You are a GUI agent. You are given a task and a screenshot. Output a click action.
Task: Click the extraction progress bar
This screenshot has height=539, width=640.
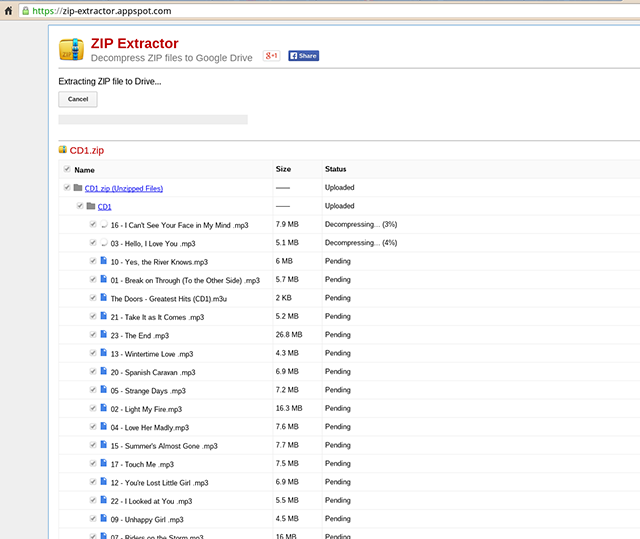(153, 119)
